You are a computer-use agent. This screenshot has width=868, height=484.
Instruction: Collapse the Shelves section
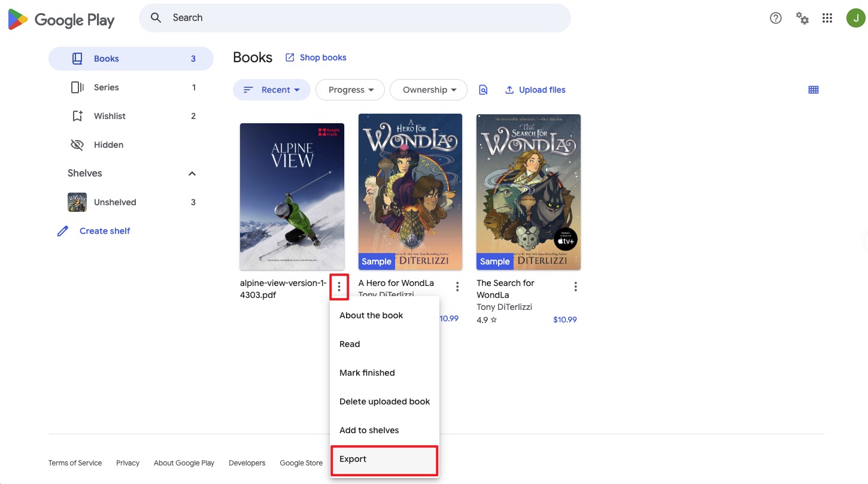[192, 173]
